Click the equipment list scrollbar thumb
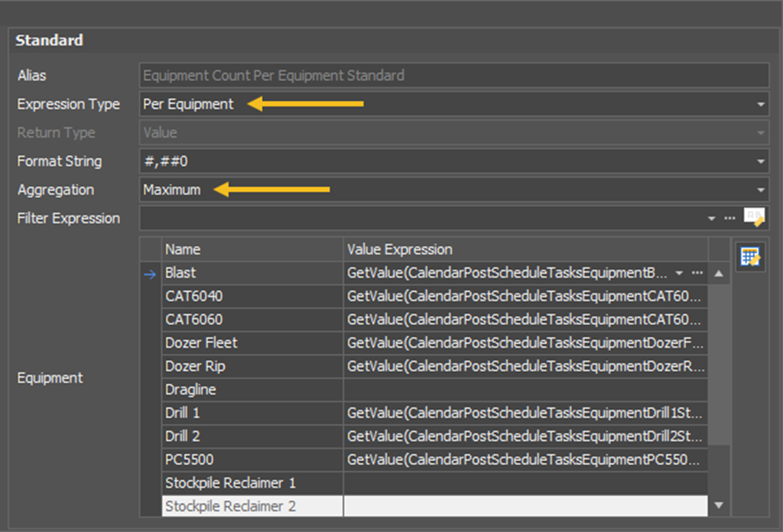The width and height of the screenshot is (783, 532). point(719,365)
